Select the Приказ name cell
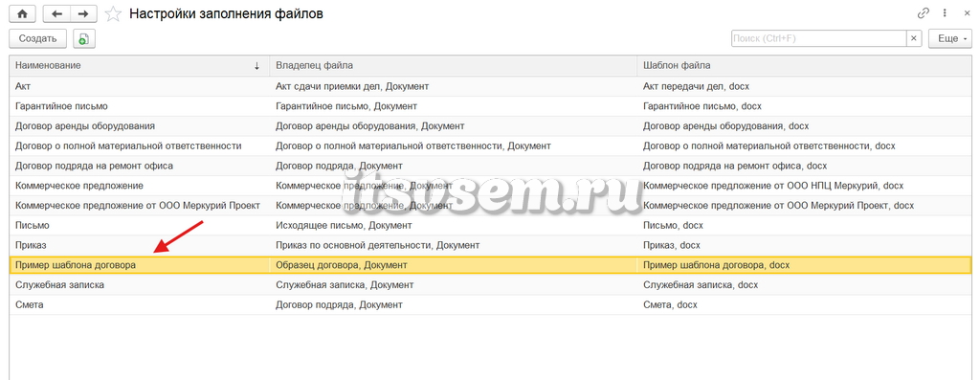Screen dimensions: 980x380 click(31, 245)
